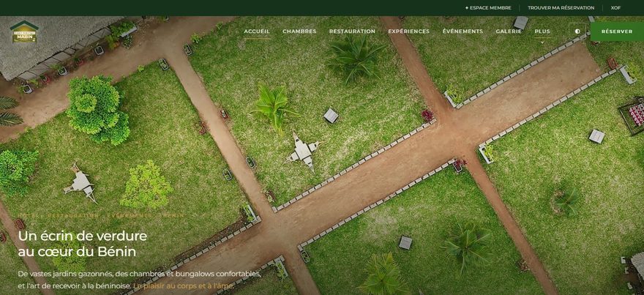
Task: Click TROUVER MA RÉSERVATION link
Action: (561, 8)
